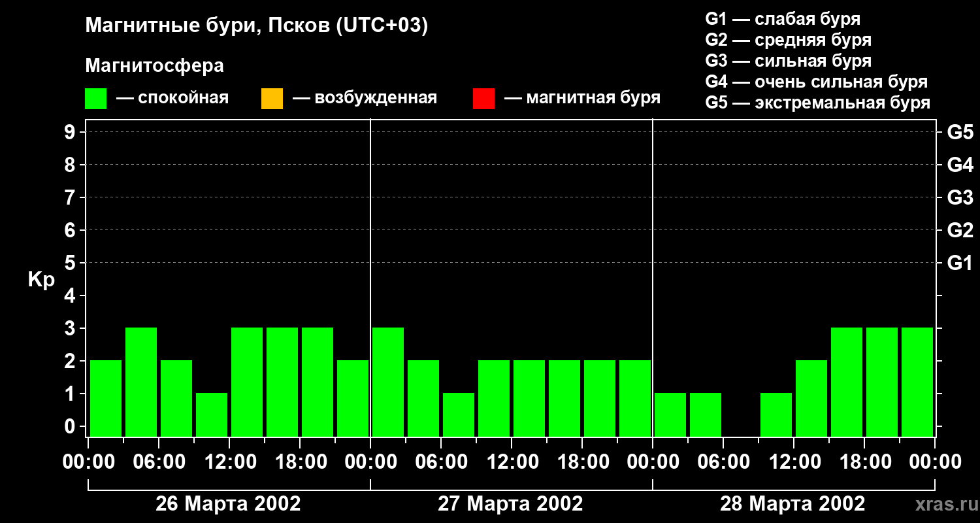Select the chart title 'Магнитные бури, Псков (UTC+03)'
Image resolution: width=980 pixels, height=523 pixels.
[257, 26]
